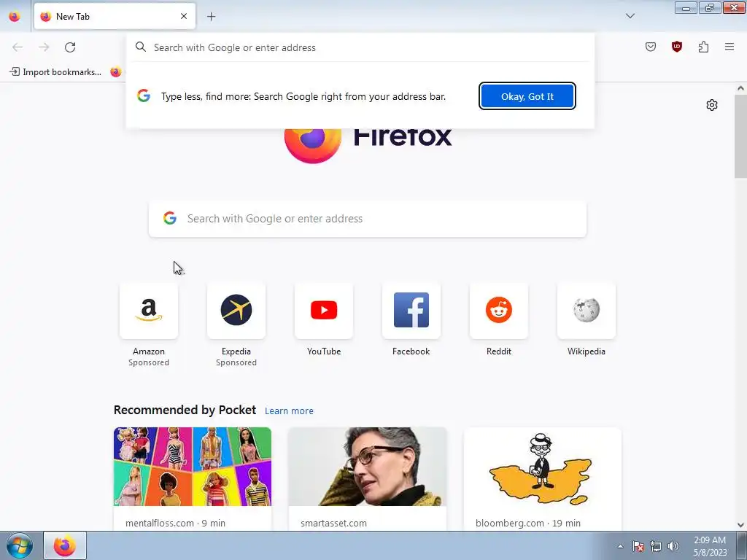Click the Okay, Got It button
747x560 pixels.
point(527,96)
